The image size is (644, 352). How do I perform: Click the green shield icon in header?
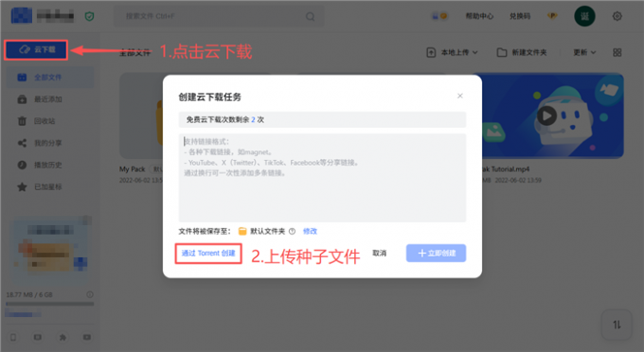pyautogui.click(x=89, y=16)
